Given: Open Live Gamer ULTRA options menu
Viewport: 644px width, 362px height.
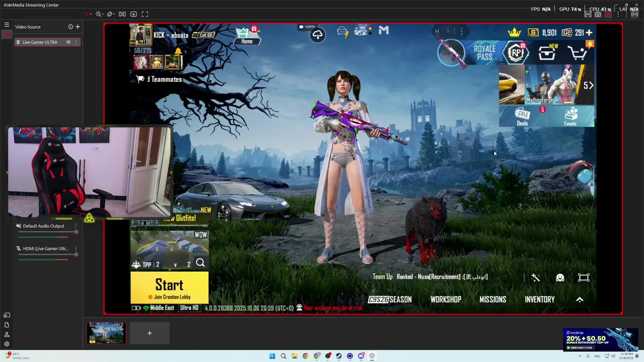Looking at the screenshot, I should click(76, 42).
